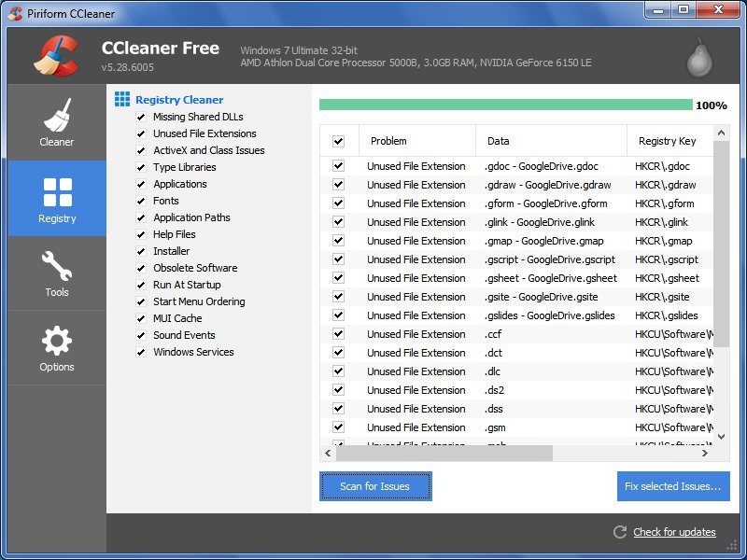Screen dimensions: 747x560
Task: Open the Tools wrench icon
Action: tap(57, 267)
